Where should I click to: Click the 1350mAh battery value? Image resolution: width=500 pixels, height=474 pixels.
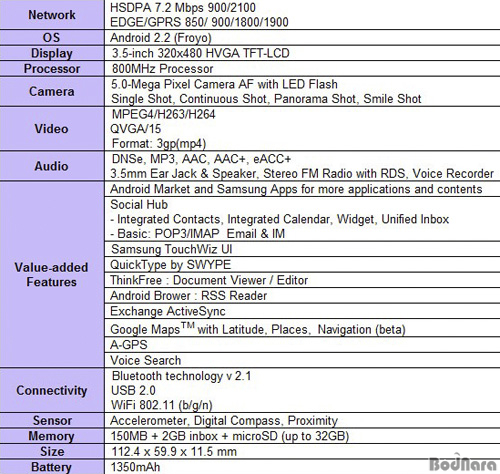click(x=135, y=467)
